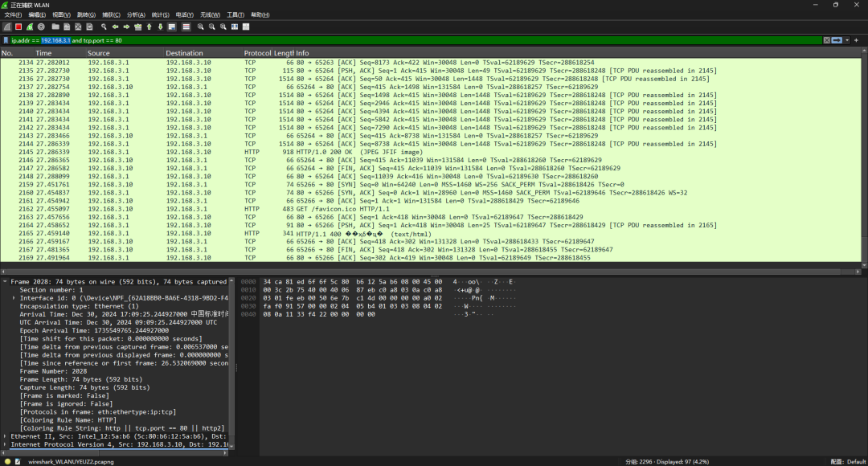Collapse the Frame 2028 tree node

click(x=5, y=282)
